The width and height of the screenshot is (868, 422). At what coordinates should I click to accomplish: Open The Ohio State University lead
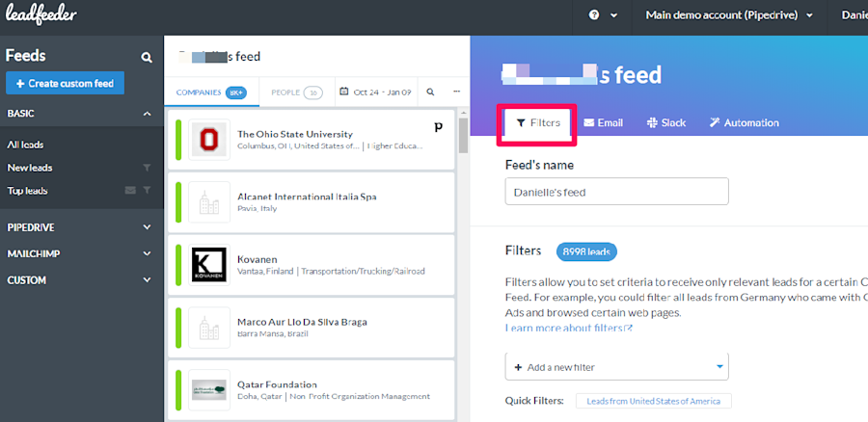pos(311,141)
